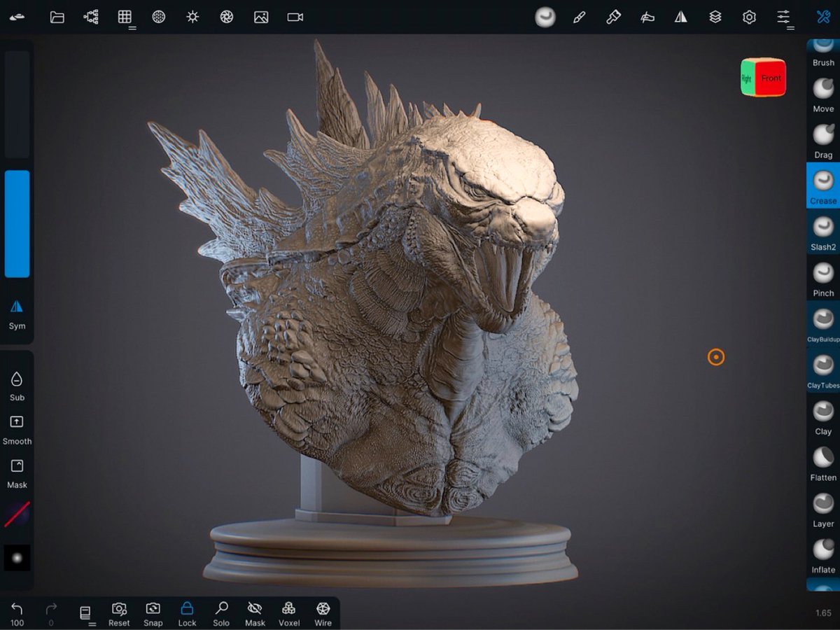Undo the last action

click(x=17, y=612)
